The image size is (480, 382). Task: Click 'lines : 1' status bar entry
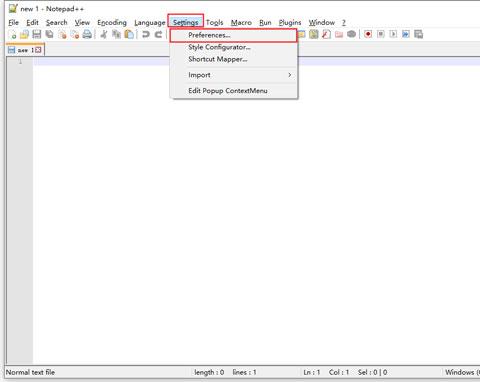pos(244,372)
